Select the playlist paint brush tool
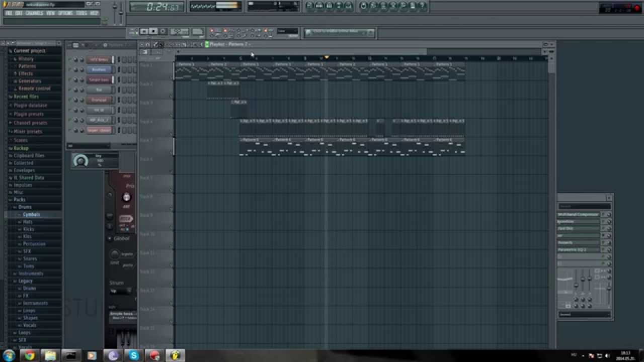 [x=161, y=45]
